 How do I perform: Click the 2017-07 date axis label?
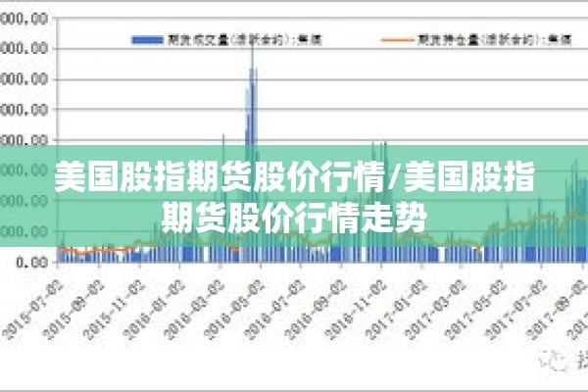[516, 311]
